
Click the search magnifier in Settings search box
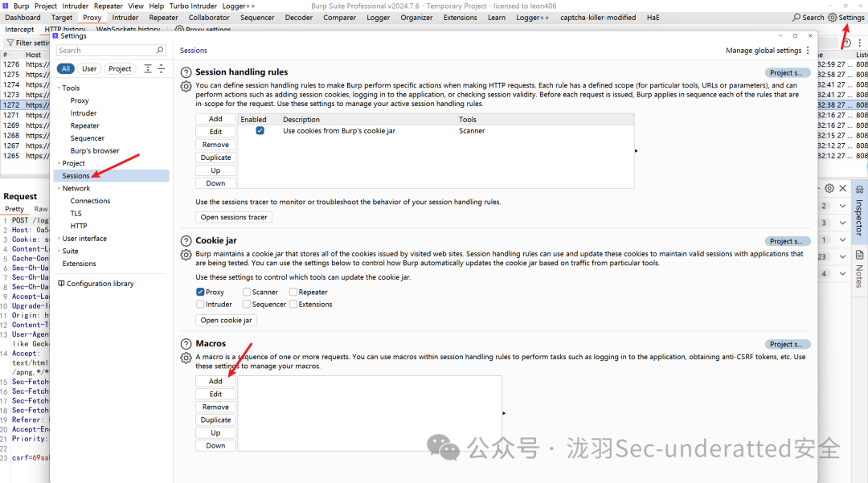(160, 51)
